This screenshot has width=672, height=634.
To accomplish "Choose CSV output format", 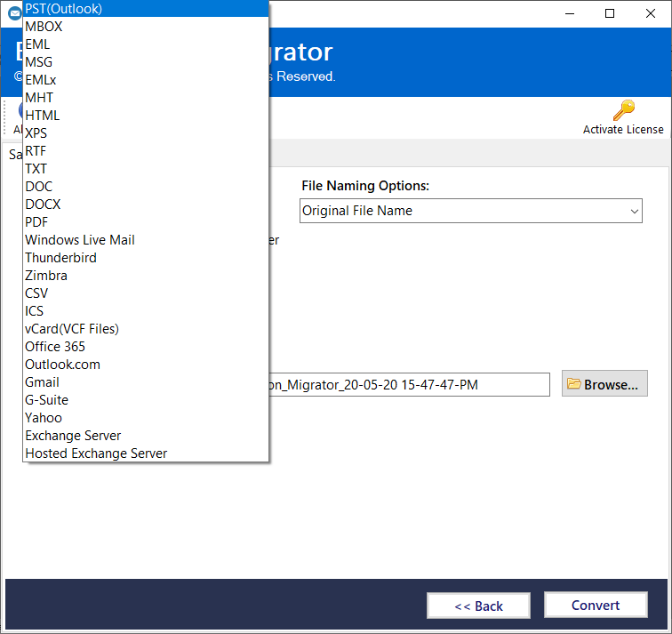I will pyautogui.click(x=146, y=293).
